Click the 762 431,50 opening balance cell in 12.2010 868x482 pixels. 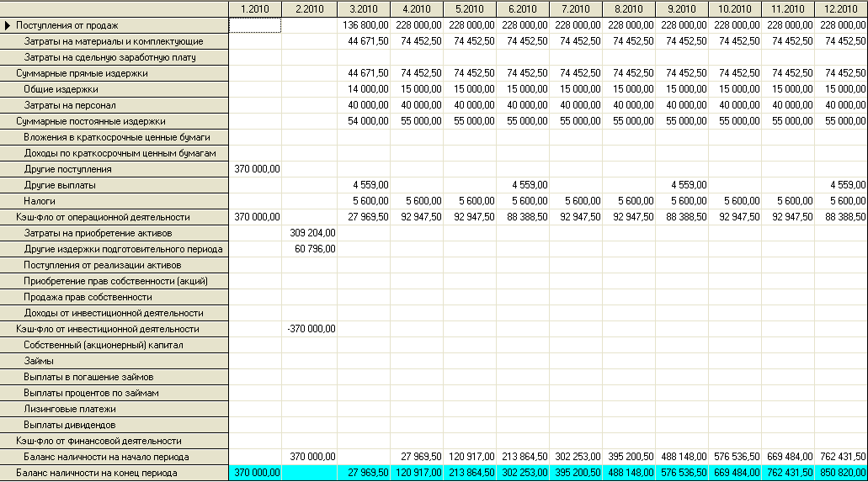pyautogui.click(x=841, y=458)
